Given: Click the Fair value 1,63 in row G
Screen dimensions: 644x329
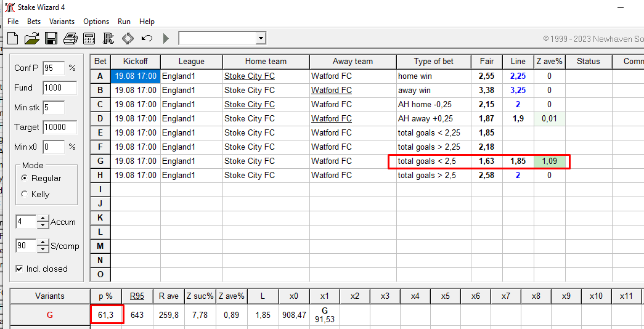Looking at the screenshot, I should [x=487, y=161].
